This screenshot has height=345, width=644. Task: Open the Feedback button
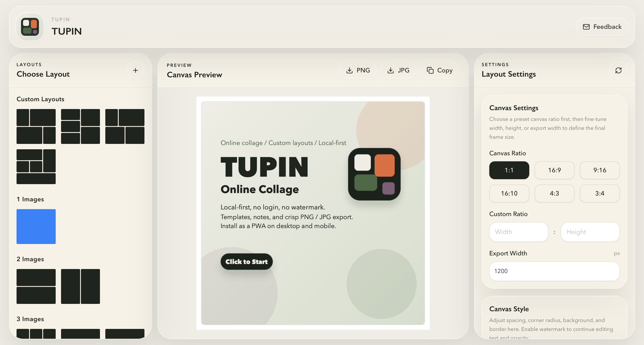click(602, 27)
